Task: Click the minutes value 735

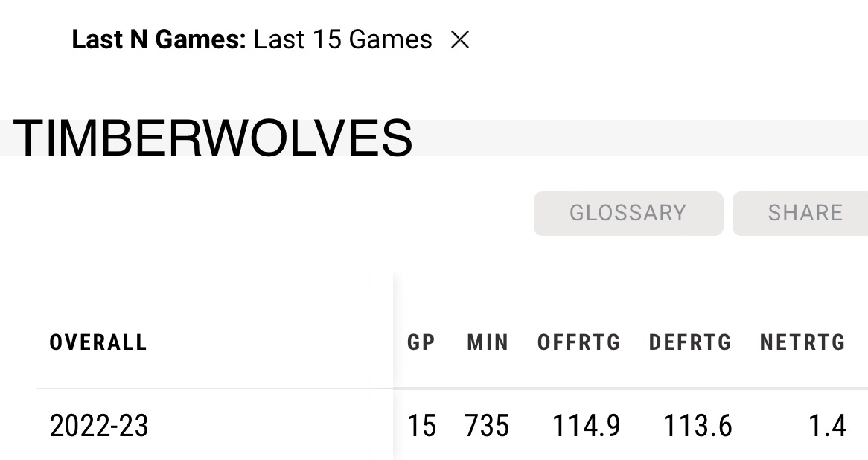Action: pos(488,427)
